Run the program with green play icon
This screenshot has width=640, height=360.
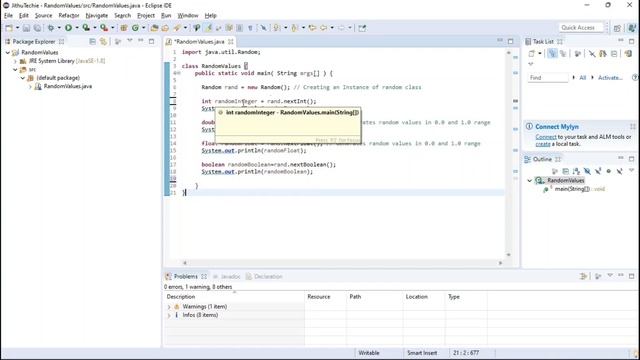tap(68, 28)
